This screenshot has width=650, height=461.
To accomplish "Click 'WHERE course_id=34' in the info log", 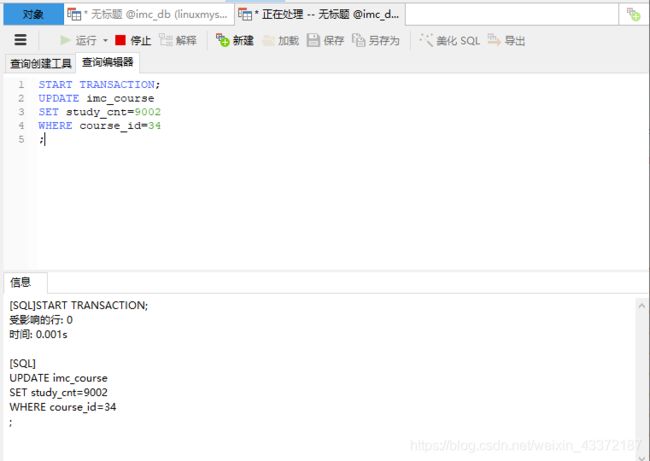I will pyautogui.click(x=63, y=407).
